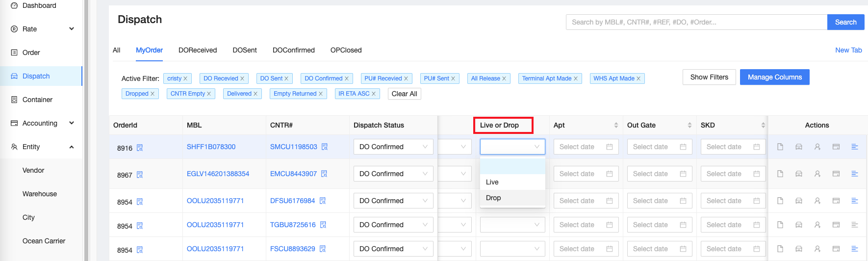The height and width of the screenshot is (261, 868).
Task: Remove the "Empty Returned" filter tag
Action: point(321,94)
